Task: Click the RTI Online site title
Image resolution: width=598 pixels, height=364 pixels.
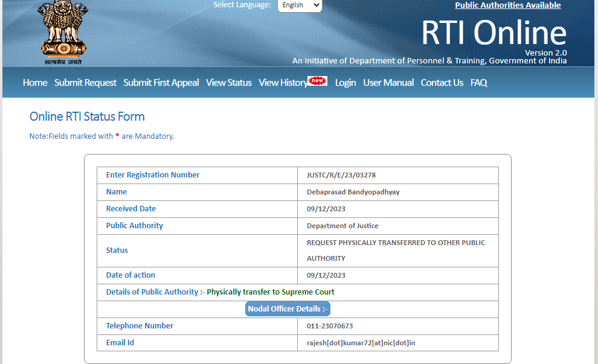Action: [x=494, y=33]
